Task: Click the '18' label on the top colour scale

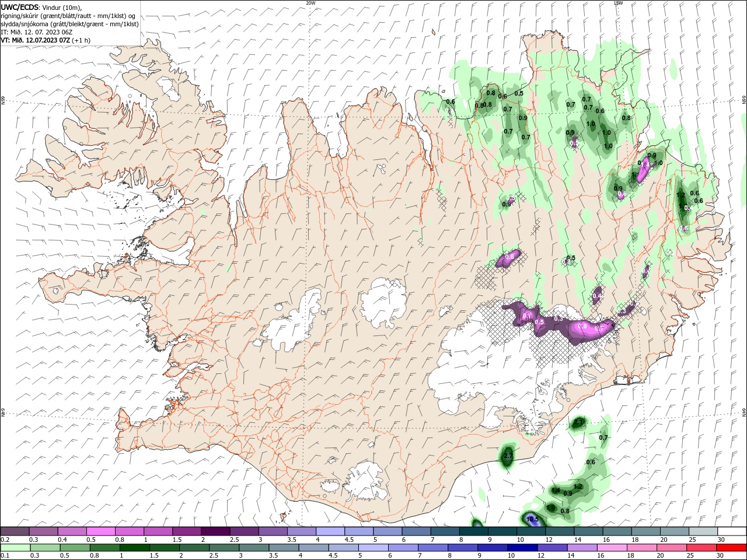Action: pyautogui.click(x=635, y=540)
